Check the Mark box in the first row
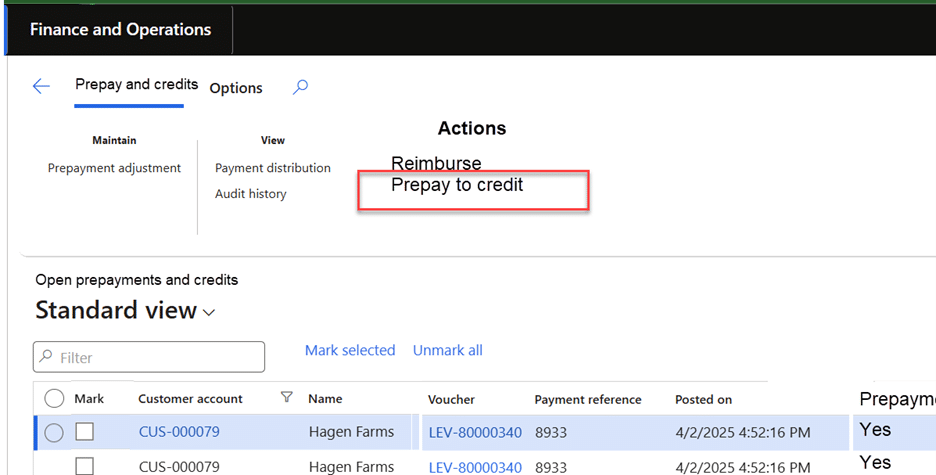The image size is (936, 475). (85, 431)
